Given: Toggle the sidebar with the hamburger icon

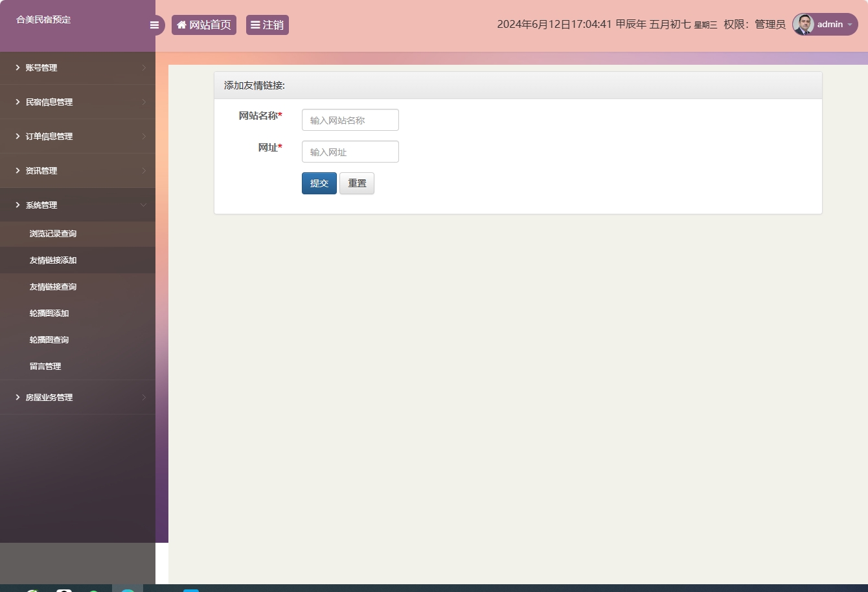Looking at the screenshot, I should tap(154, 25).
